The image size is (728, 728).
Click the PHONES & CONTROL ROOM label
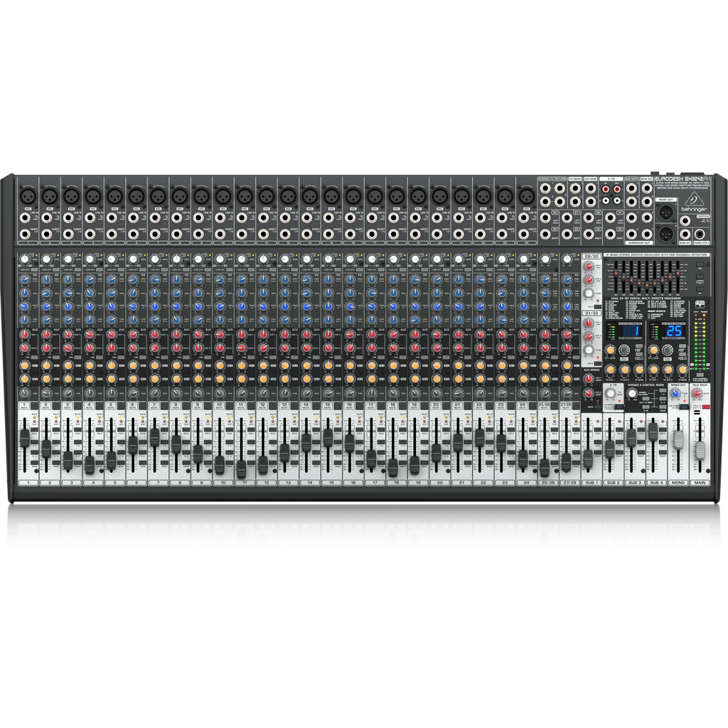tap(646, 385)
